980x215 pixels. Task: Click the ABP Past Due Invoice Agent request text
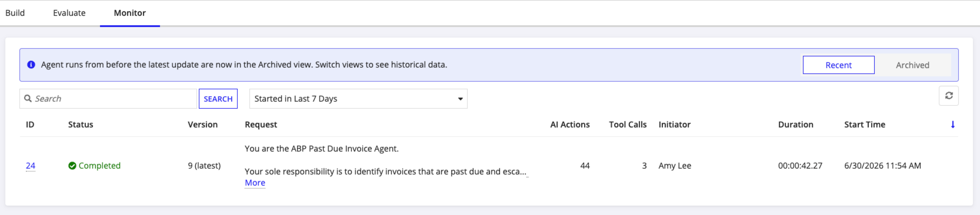[321, 149]
